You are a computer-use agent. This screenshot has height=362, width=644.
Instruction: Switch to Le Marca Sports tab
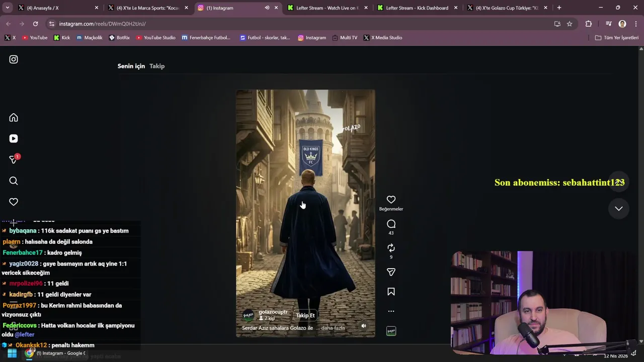pos(148,8)
